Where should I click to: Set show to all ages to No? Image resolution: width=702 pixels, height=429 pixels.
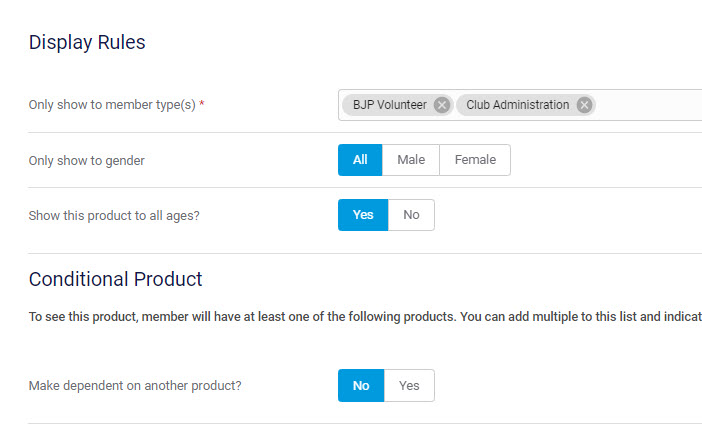point(411,215)
